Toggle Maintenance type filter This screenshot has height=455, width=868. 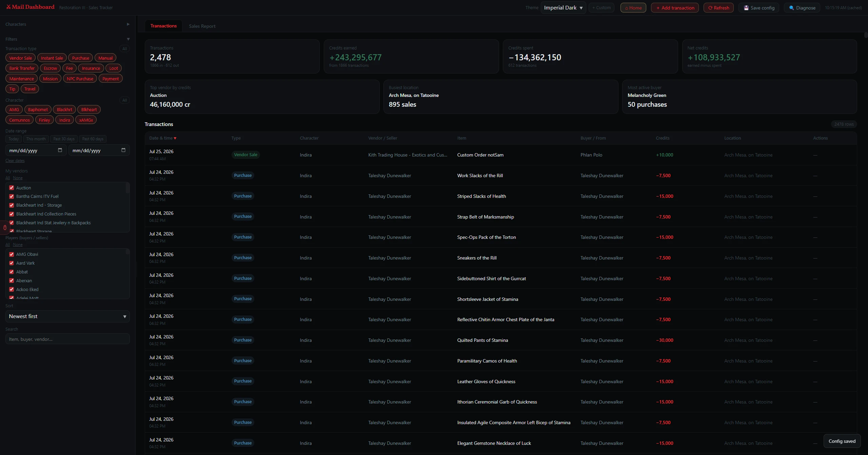(22, 79)
